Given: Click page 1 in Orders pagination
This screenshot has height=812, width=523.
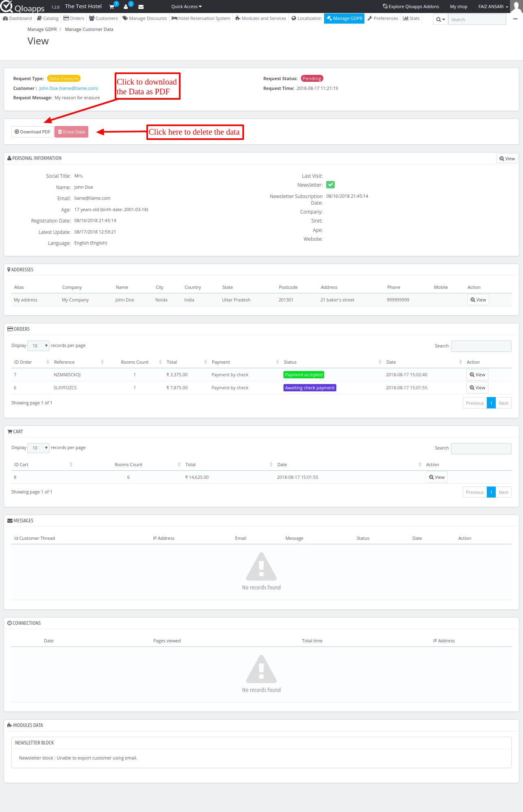Looking at the screenshot, I should (491, 403).
